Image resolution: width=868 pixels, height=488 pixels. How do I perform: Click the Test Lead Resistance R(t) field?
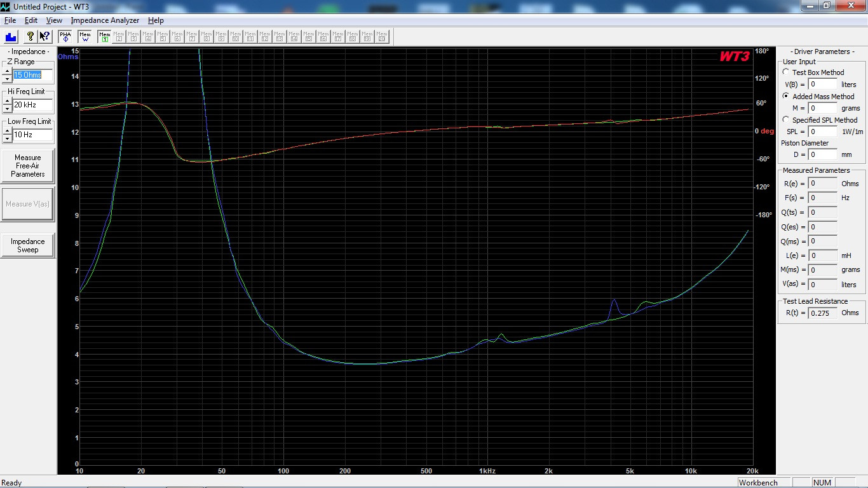tap(822, 313)
